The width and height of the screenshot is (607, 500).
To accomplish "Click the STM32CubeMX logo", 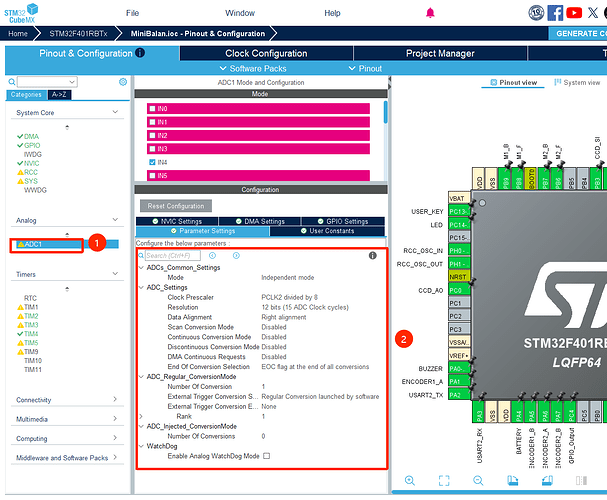I will click(x=21, y=13).
